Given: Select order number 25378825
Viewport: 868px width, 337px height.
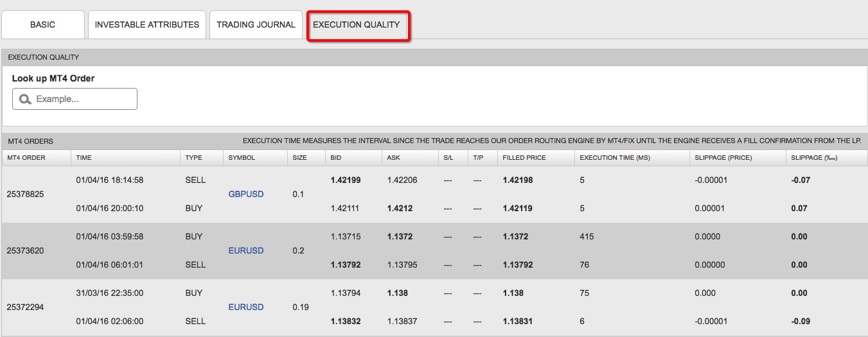Looking at the screenshot, I should click(26, 194).
